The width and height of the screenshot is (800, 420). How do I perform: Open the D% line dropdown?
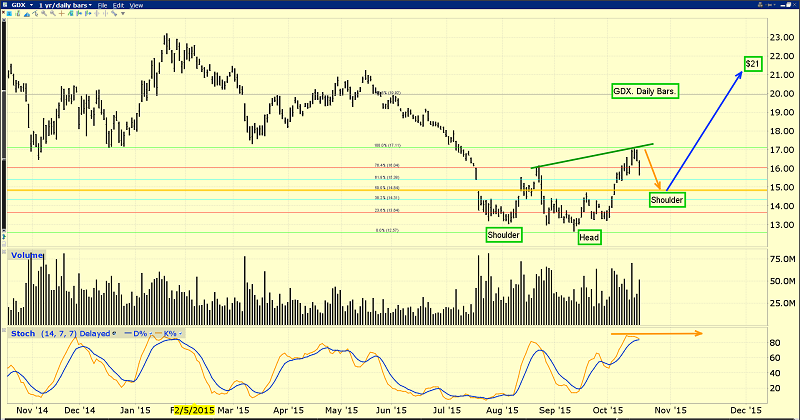(151, 332)
